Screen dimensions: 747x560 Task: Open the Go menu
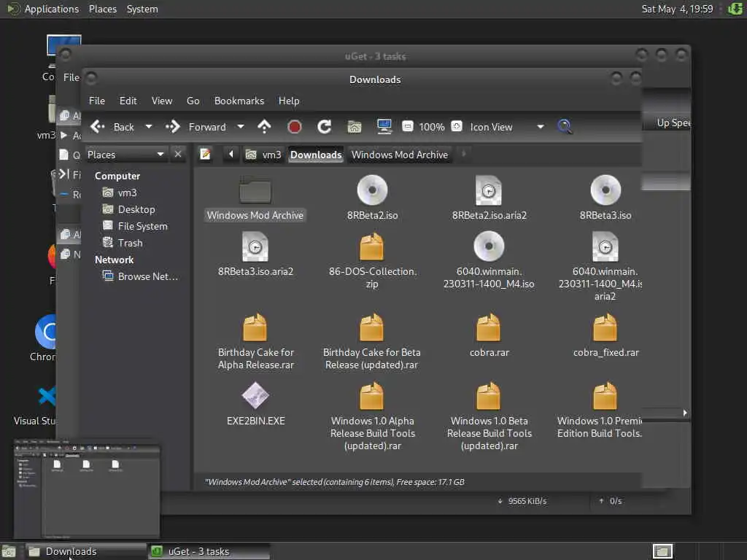(193, 101)
